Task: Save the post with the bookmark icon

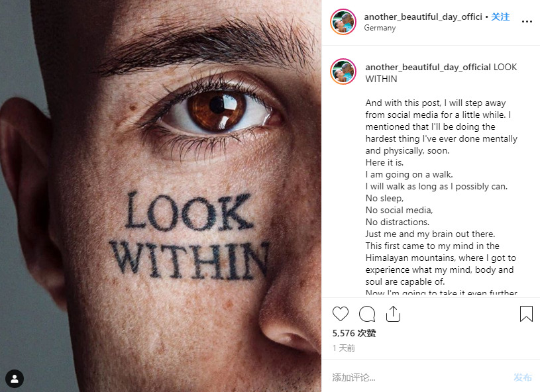Action: pos(526,314)
